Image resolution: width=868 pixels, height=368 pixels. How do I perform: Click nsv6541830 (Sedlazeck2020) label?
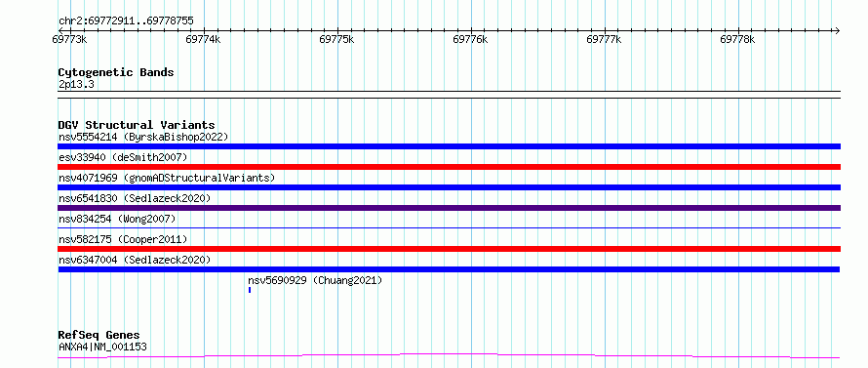[135, 198]
